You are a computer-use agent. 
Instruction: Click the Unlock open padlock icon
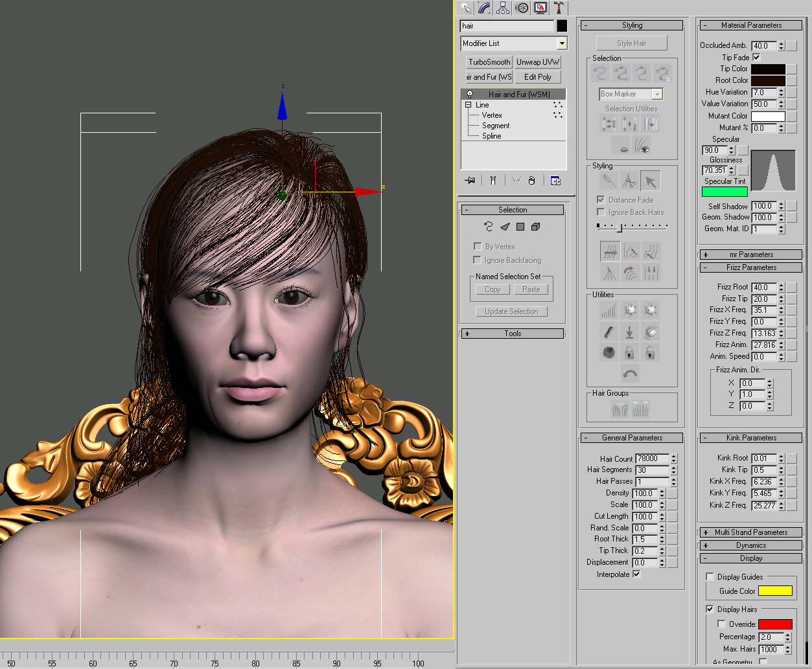pyautogui.click(x=650, y=352)
